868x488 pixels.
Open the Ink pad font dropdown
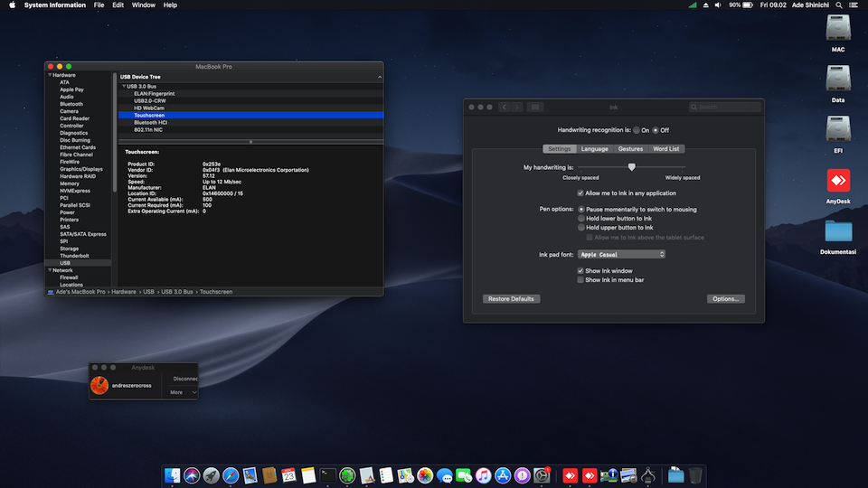click(621, 255)
